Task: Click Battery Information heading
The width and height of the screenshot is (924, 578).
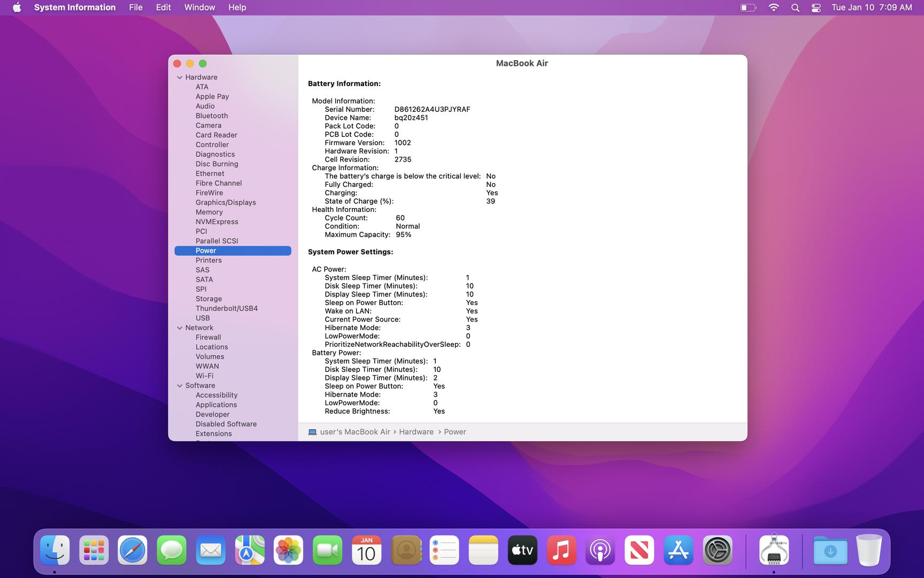Action: pyautogui.click(x=344, y=83)
